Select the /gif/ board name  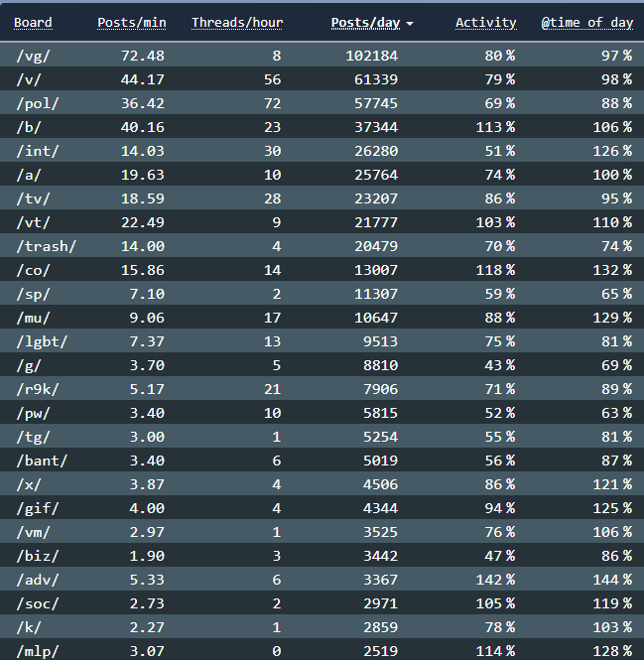click(38, 508)
